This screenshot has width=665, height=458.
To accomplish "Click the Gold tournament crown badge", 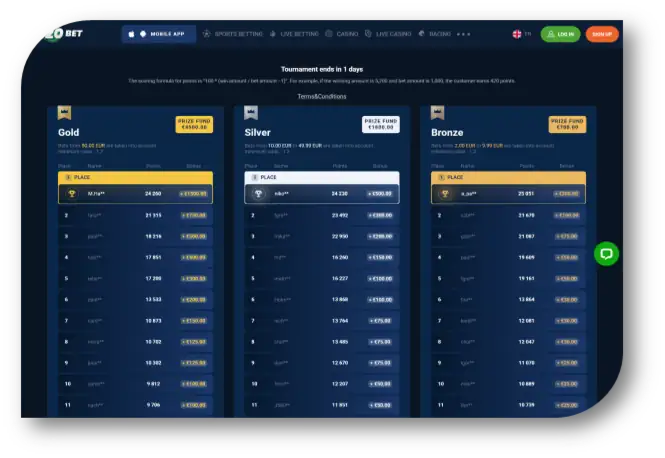I will click(x=64, y=113).
